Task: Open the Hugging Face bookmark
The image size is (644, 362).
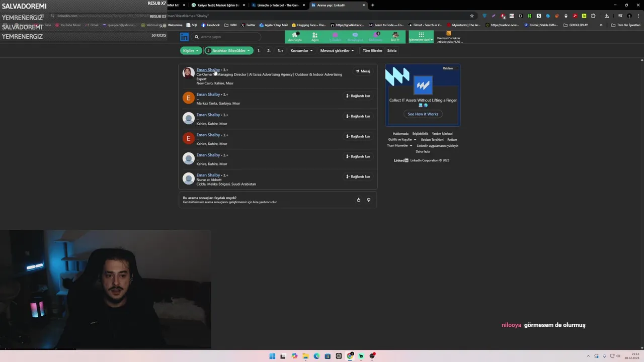Action: 309,25
